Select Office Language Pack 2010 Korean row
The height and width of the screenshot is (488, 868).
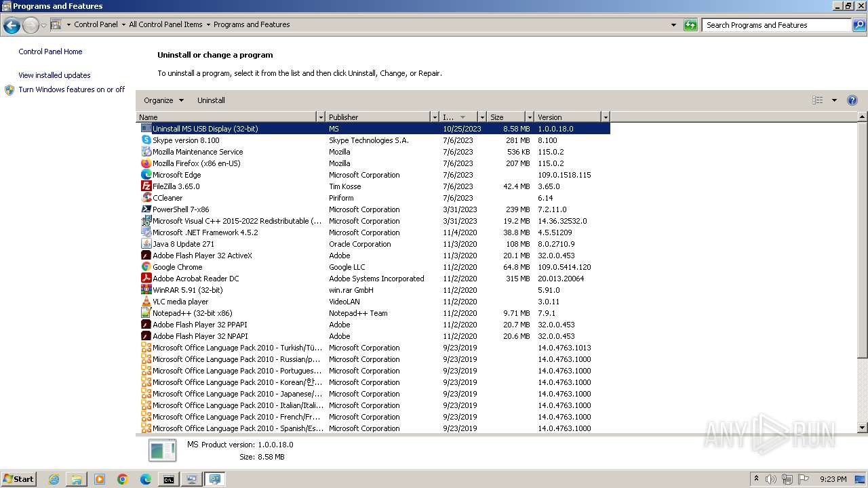pos(373,382)
